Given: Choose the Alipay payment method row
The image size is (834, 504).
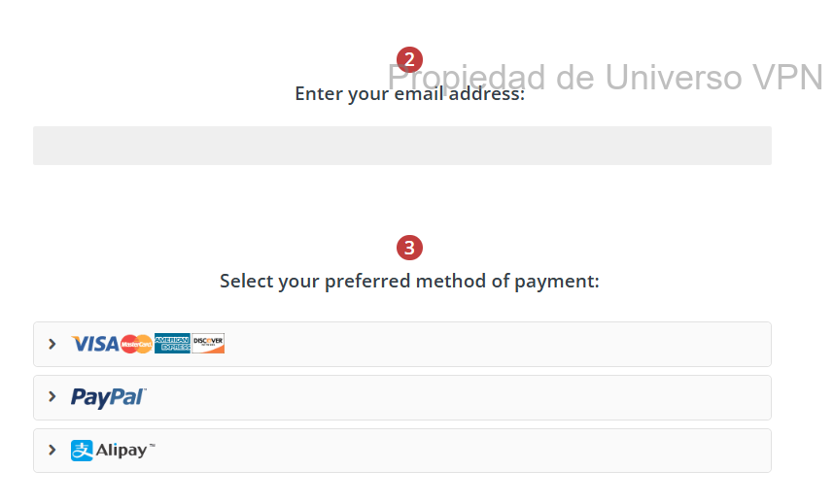Looking at the screenshot, I should point(486,451).
